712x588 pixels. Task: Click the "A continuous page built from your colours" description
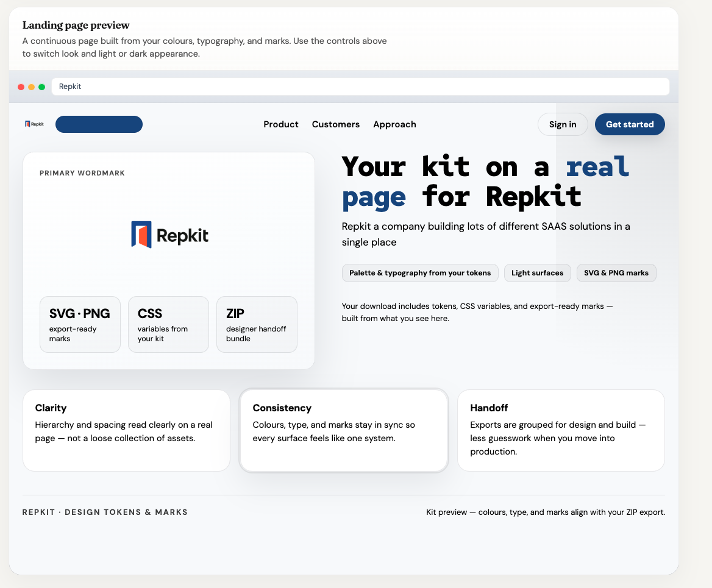pos(204,47)
